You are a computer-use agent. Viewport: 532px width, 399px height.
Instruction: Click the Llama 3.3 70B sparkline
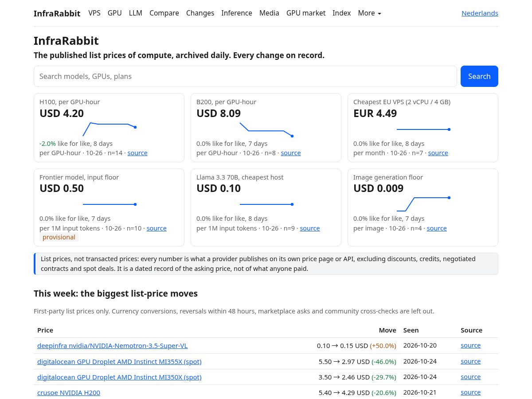[x=266, y=204]
